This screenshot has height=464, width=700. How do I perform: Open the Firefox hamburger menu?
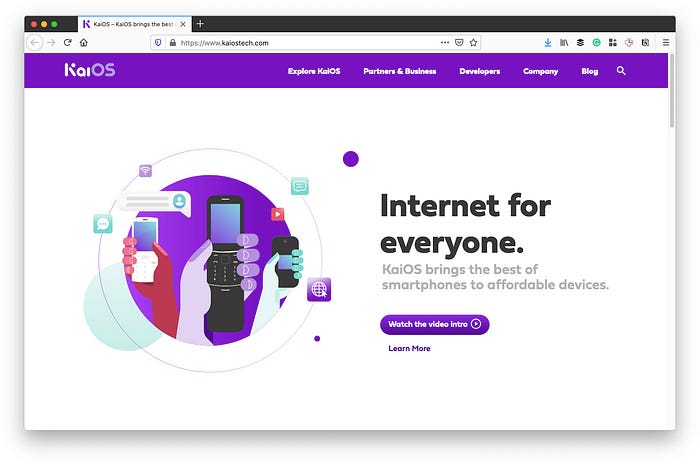[x=666, y=42]
